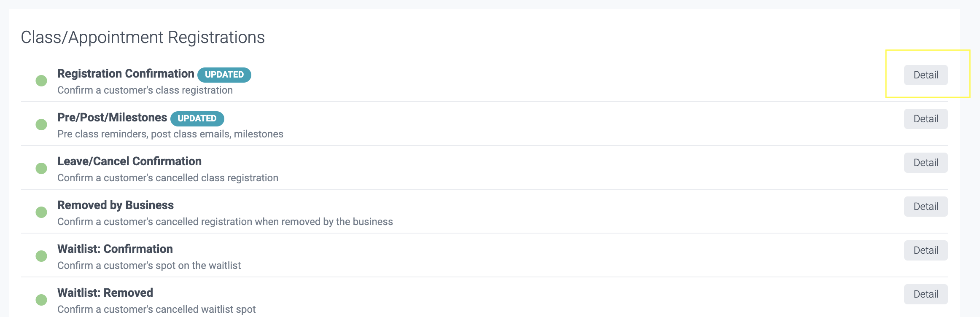Click UPDATED badge beside Registration Confirmation

click(x=224, y=75)
